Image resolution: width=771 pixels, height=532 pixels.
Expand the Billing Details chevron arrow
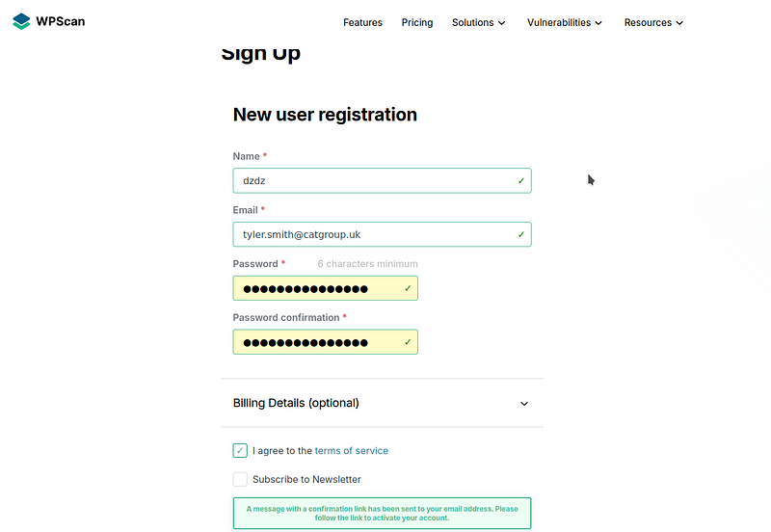tap(524, 404)
